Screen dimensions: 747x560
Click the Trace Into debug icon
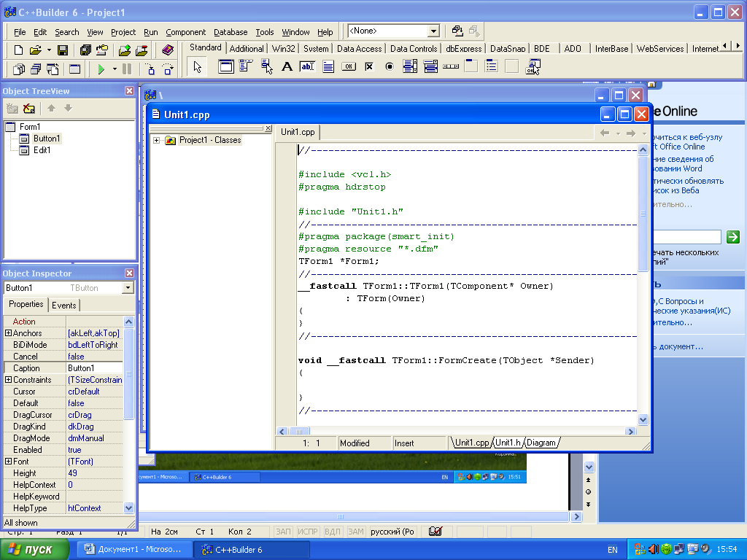[150, 69]
